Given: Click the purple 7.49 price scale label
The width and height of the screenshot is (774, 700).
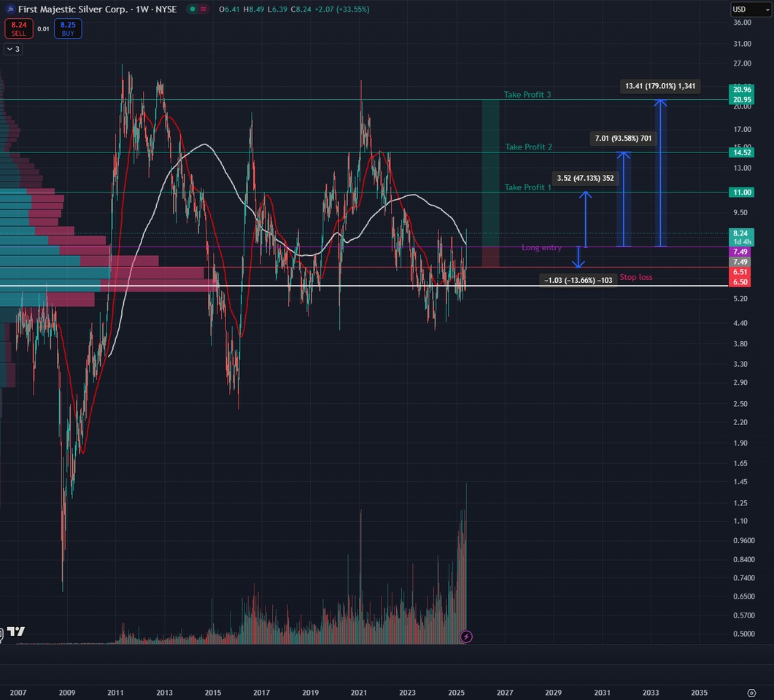Looking at the screenshot, I should 740,252.
